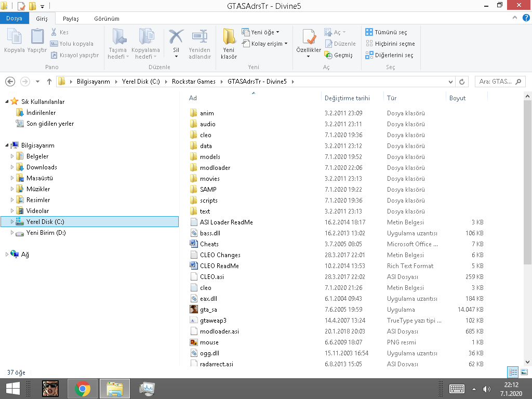This screenshot has width=532, height=399.
Task: Click Rockstar Games in the breadcrumb
Action: click(193, 82)
